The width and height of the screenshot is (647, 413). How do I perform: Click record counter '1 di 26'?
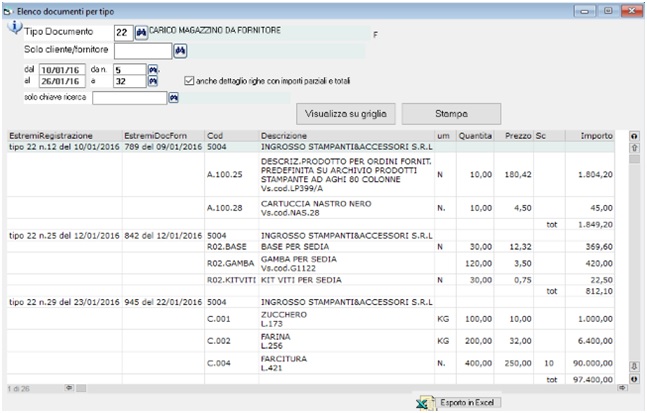(x=19, y=389)
